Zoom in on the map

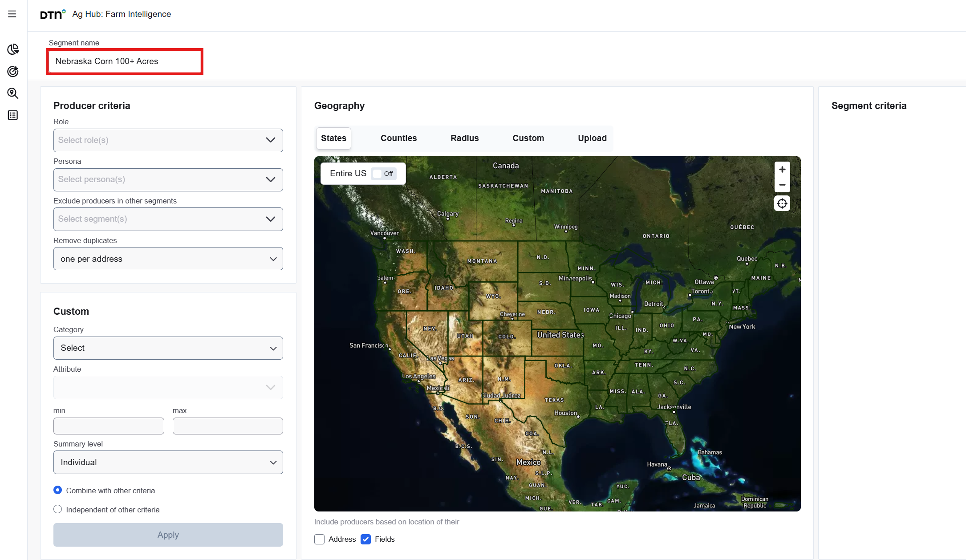pyautogui.click(x=782, y=170)
